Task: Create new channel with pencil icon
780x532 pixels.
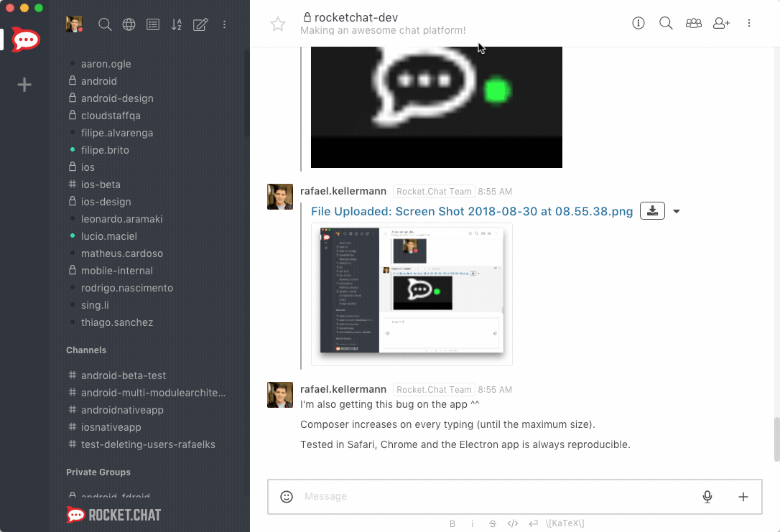Action: (200, 24)
